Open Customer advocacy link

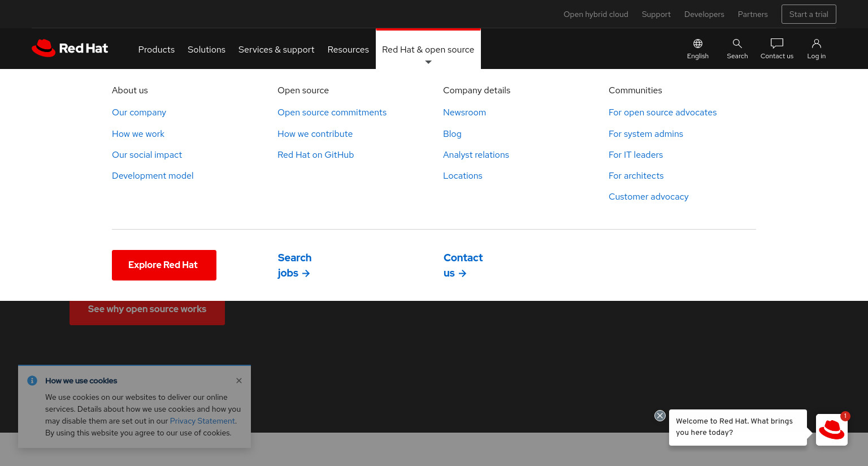coord(648,197)
